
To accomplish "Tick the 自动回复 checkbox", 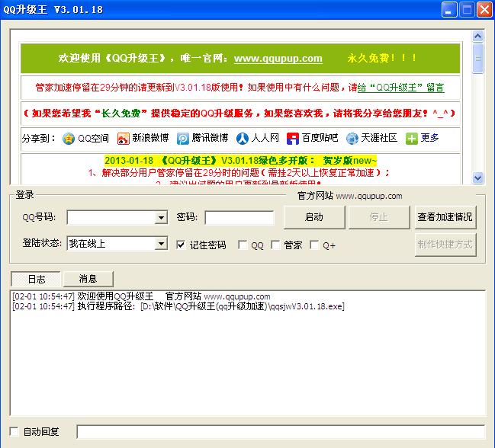I will (x=14, y=431).
